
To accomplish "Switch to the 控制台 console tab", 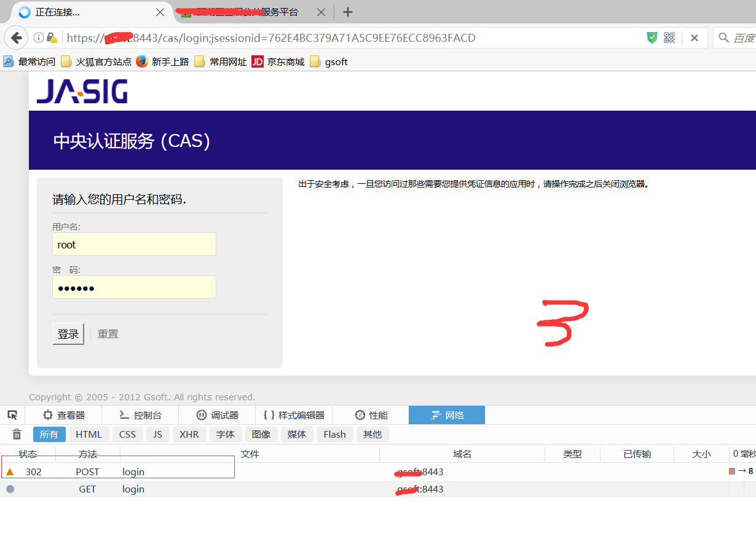I will click(140, 415).
